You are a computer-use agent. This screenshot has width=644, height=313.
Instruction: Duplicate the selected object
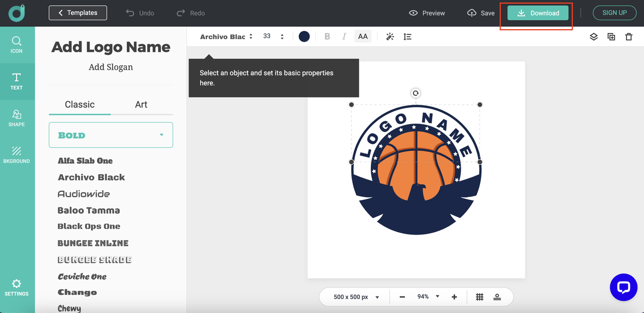point(611,37)
